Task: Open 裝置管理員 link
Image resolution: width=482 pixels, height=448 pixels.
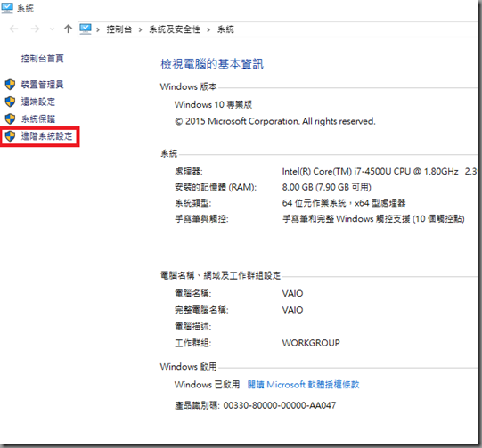Action: tap(42, 85)
